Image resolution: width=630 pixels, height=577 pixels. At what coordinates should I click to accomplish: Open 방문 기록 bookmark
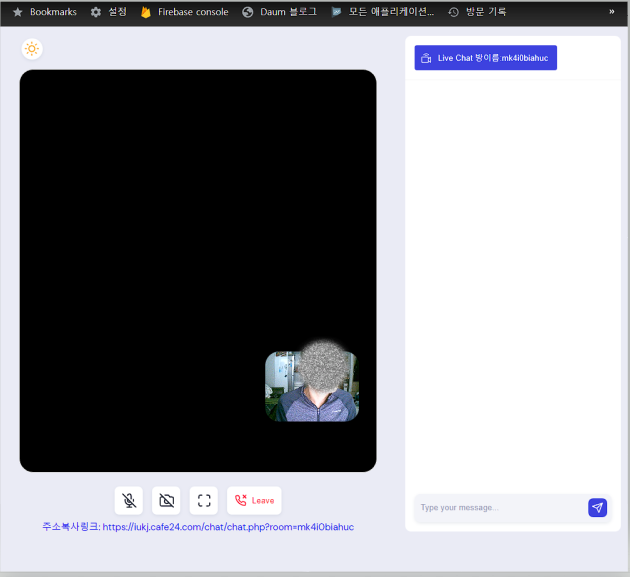click(477, 12)
